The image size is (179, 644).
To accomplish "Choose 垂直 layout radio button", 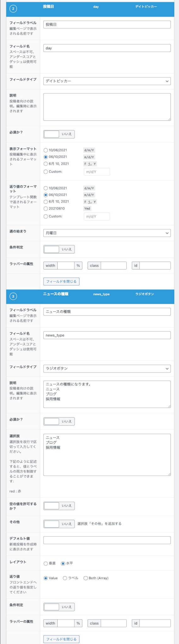I will coord(46,563).
